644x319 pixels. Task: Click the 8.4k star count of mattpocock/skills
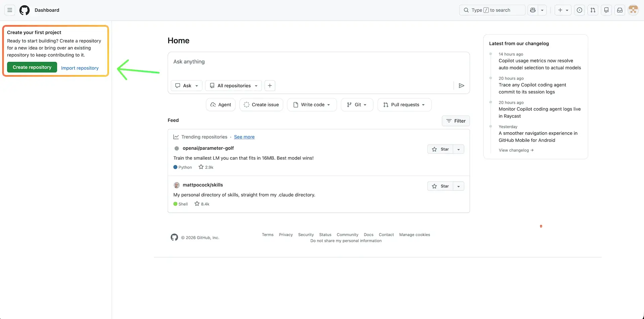202,204
